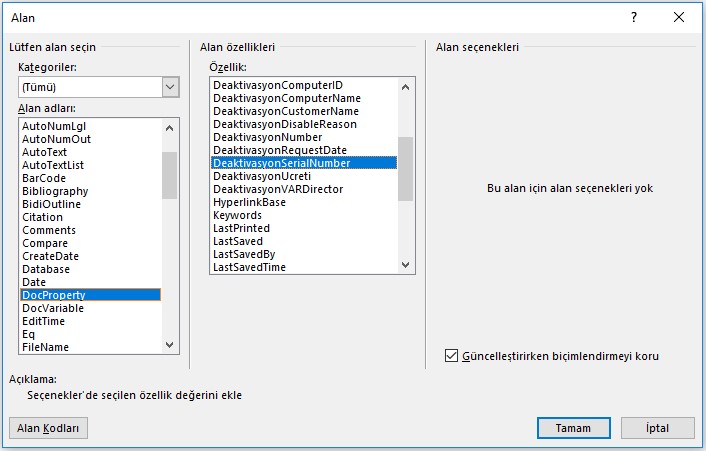The width and height of the screenshot is (706, 451).
Task: Choose the BarCode field name
Action: (x=43, y=178)
